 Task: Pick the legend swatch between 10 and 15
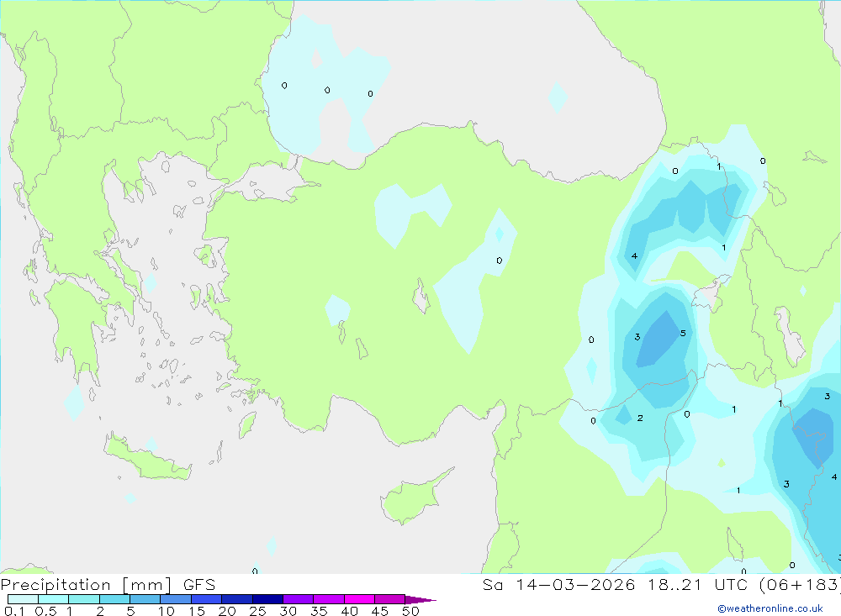point(176,599)
